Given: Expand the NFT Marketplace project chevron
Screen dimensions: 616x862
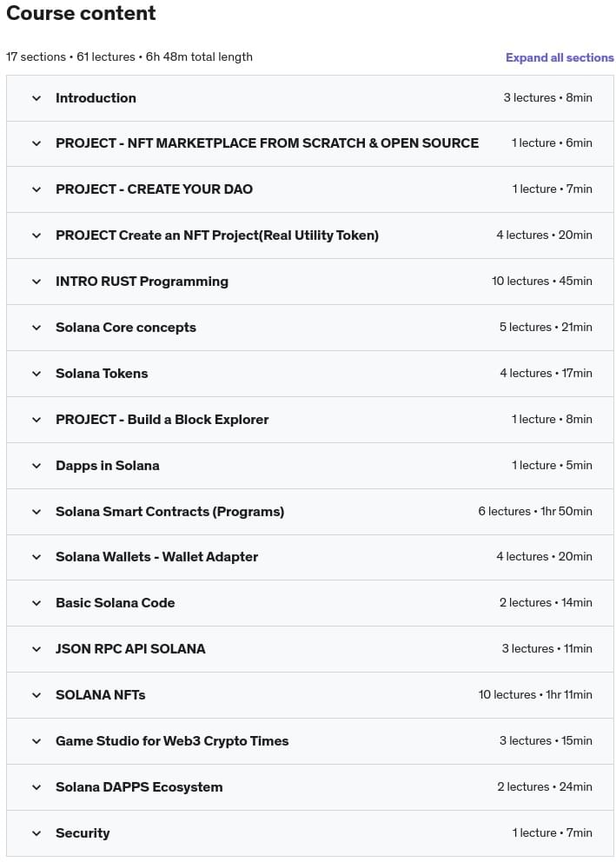Looking at the screenshot, I should point(36,143).
